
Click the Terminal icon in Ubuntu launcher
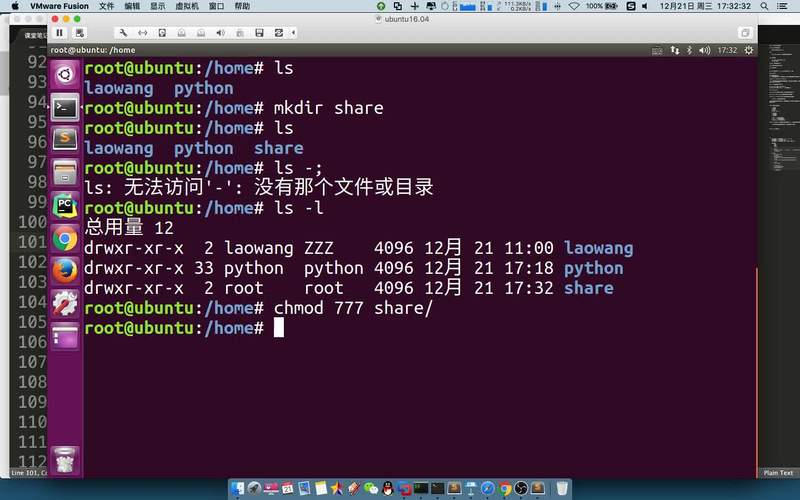point(65,106)
